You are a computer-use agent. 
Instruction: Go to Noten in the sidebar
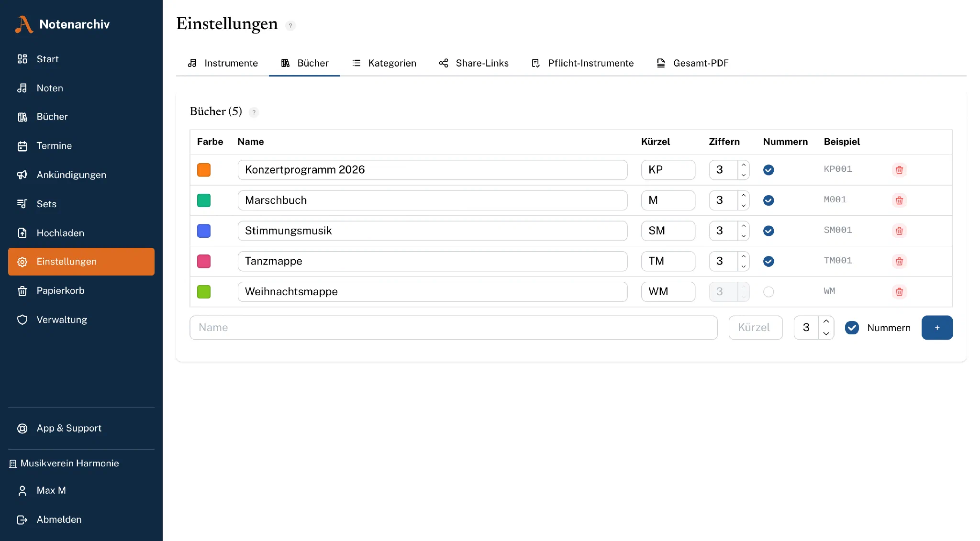click(x=81, y=88)
